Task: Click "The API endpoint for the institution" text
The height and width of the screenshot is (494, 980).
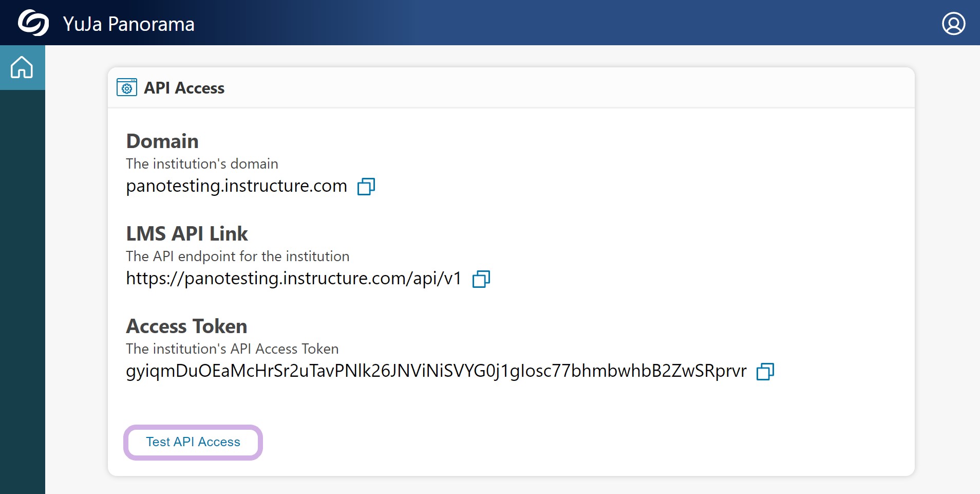Action: 238,256
